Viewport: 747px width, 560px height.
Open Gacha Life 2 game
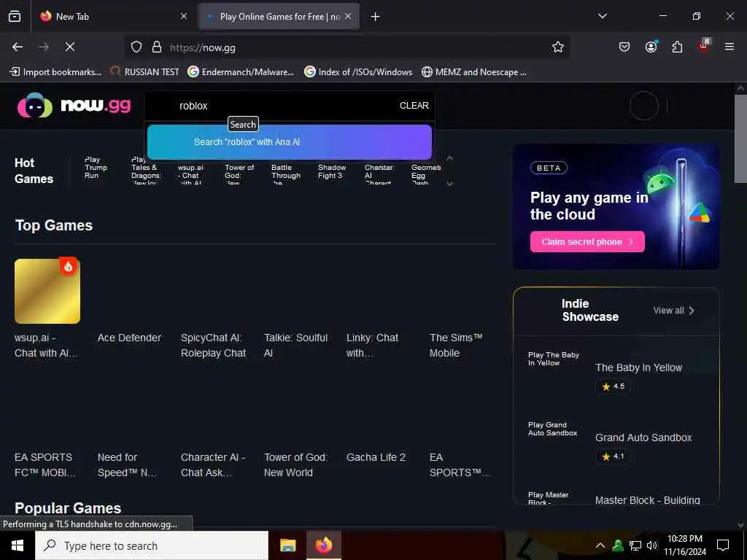376,458
